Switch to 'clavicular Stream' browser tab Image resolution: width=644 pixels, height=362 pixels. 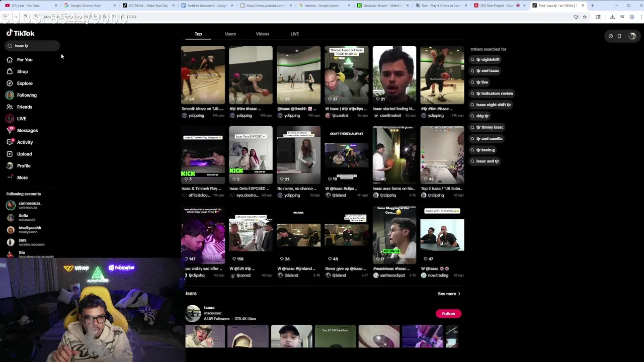[x=382, y=6]
